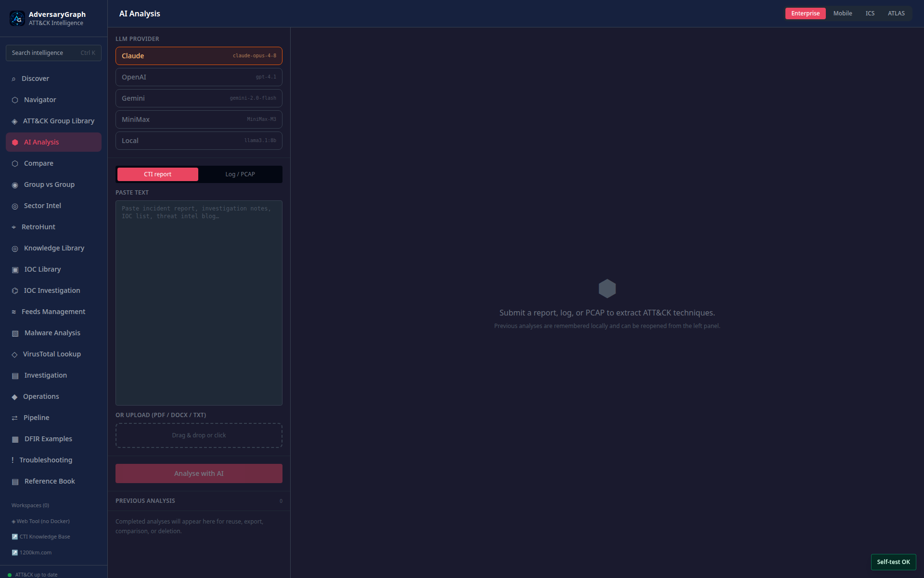Switch matrix to ICS
This screenshot has width=924, height=578.
(870, 13)
